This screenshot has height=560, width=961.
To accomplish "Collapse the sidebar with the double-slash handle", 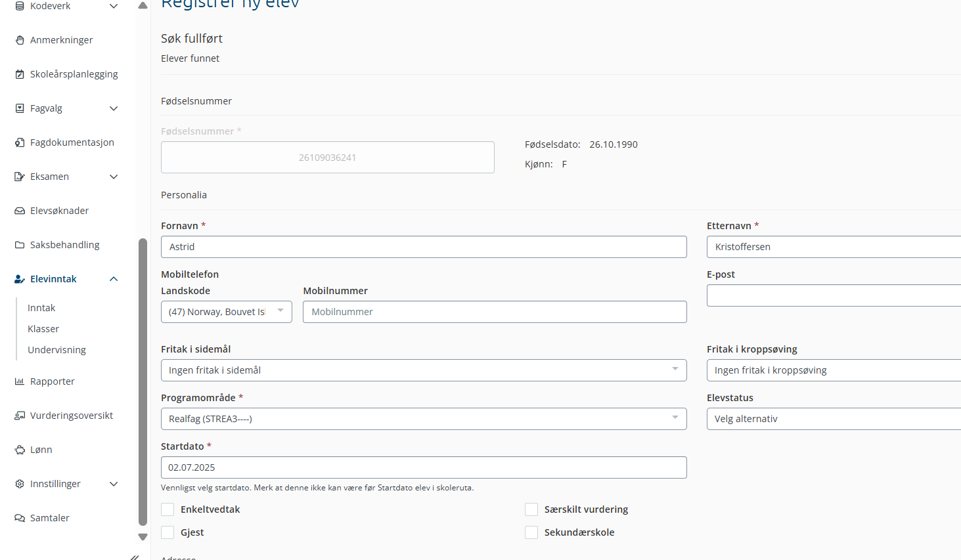I will [x=134, y=557].
